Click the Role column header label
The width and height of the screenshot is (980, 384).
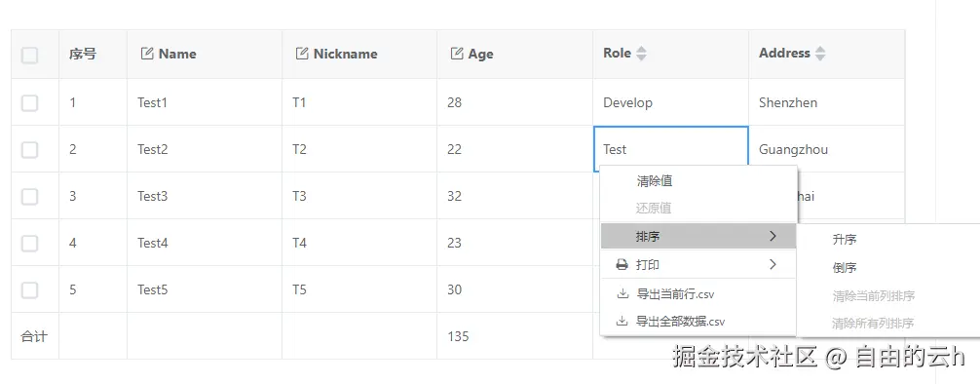point(617,54)
